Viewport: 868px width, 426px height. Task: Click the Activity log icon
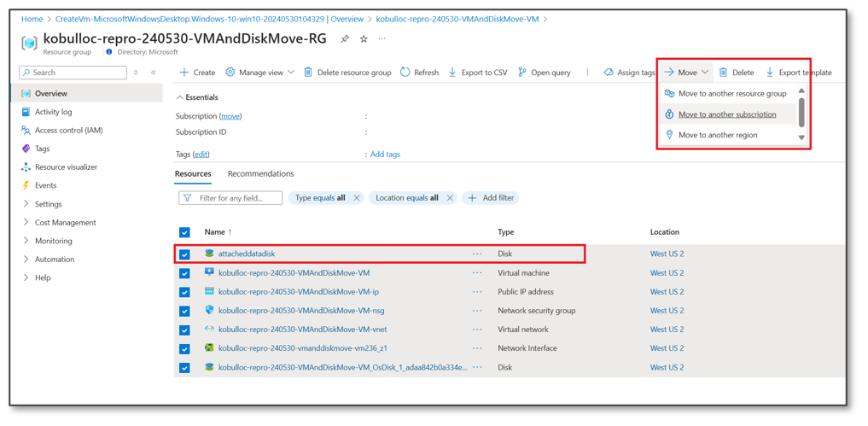pyautogui.click(x=26, y=112)
